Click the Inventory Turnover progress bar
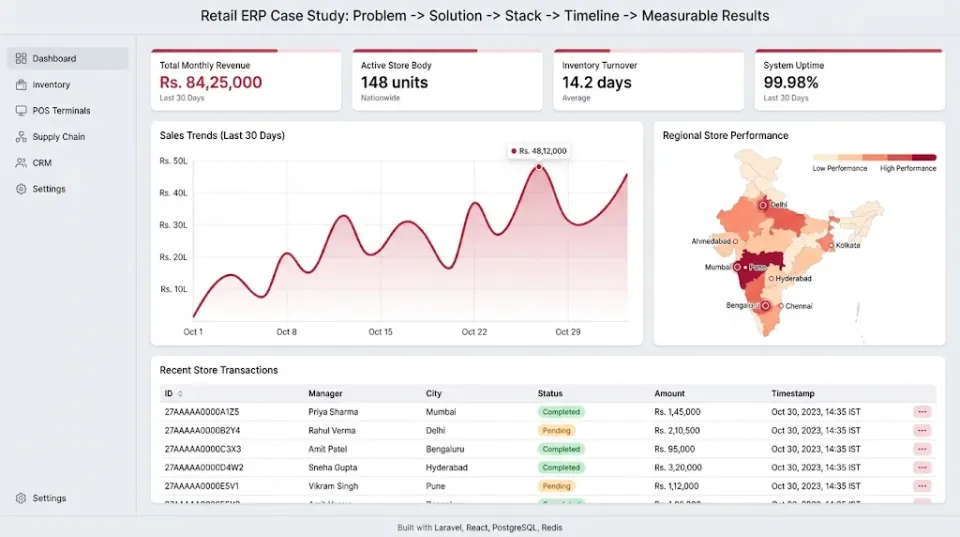Image resolution: width=960 pixels, height=537 pixels. [648, 51]
